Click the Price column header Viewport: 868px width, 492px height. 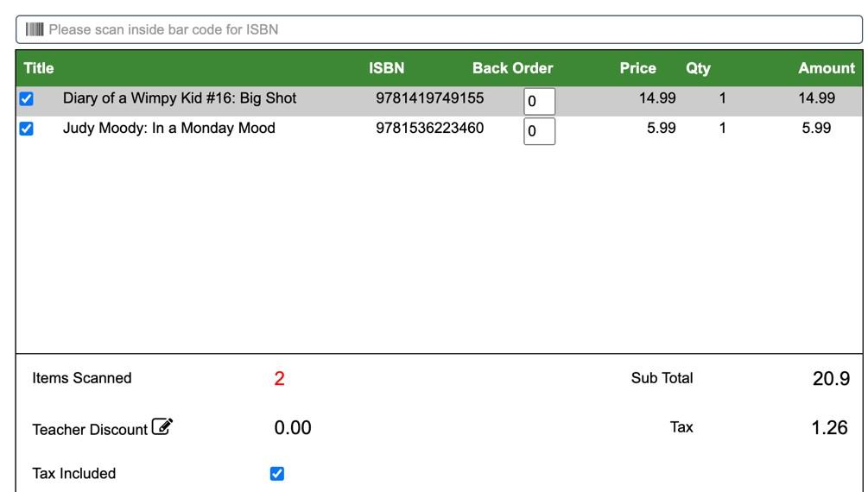(x=637, y=68)
